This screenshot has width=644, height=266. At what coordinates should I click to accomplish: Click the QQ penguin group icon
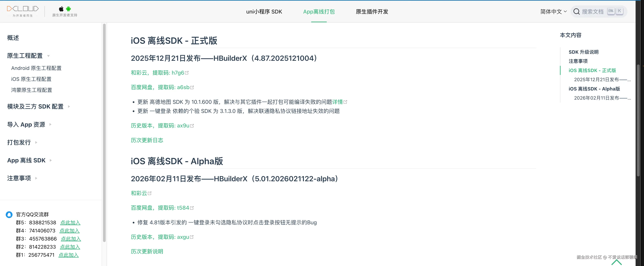pos(9,215)
